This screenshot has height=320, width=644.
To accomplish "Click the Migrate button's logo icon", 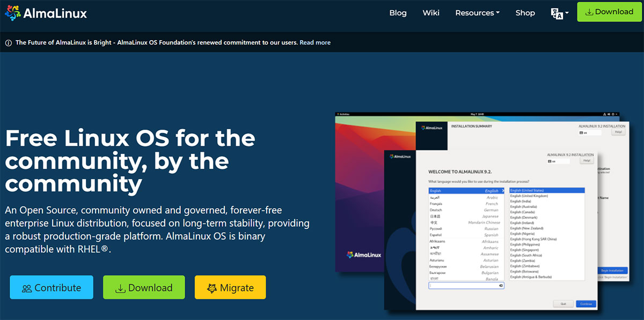I will coord(212,288).
